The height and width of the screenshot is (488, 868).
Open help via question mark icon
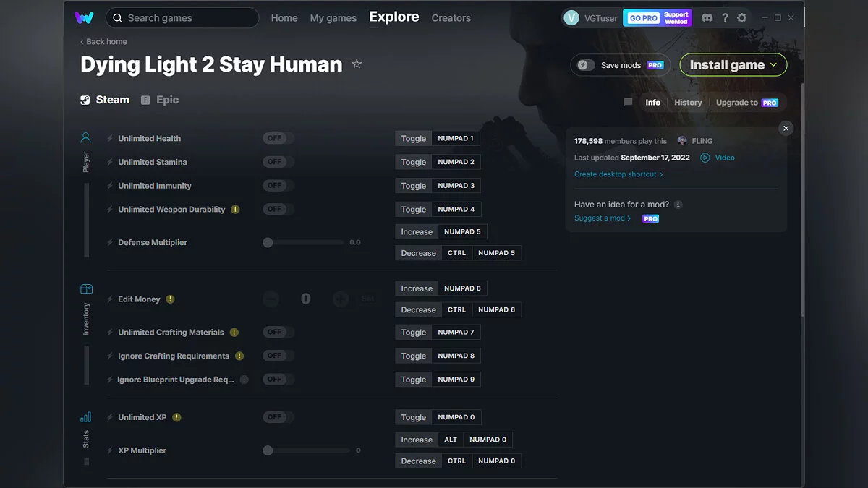pos(725,17)
